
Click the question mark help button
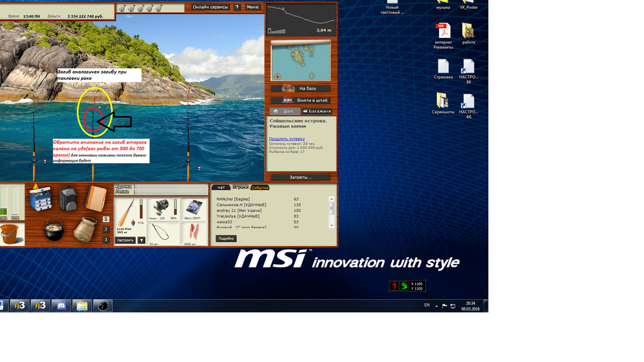coord(237,7)
